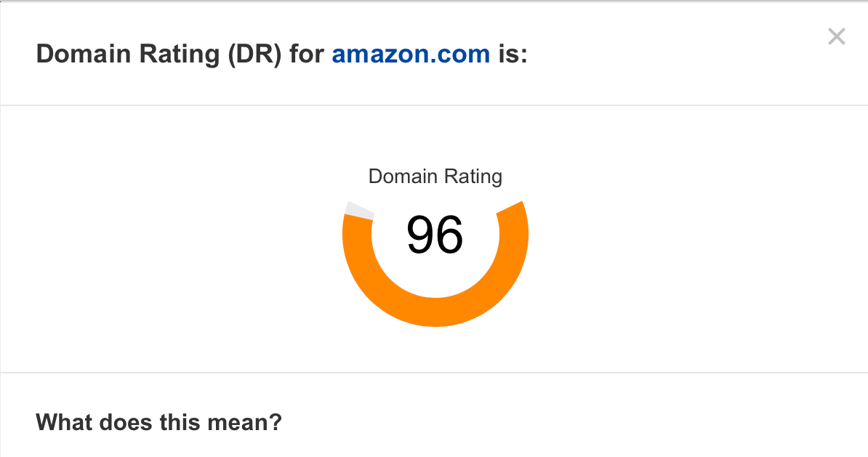
Task: Click the orange Domain Rating gauge arc
Action: (435, 312)
